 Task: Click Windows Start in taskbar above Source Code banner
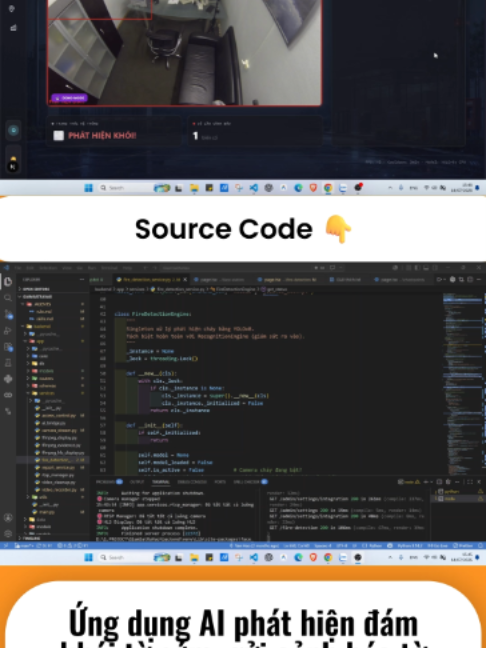click(88, 188)
